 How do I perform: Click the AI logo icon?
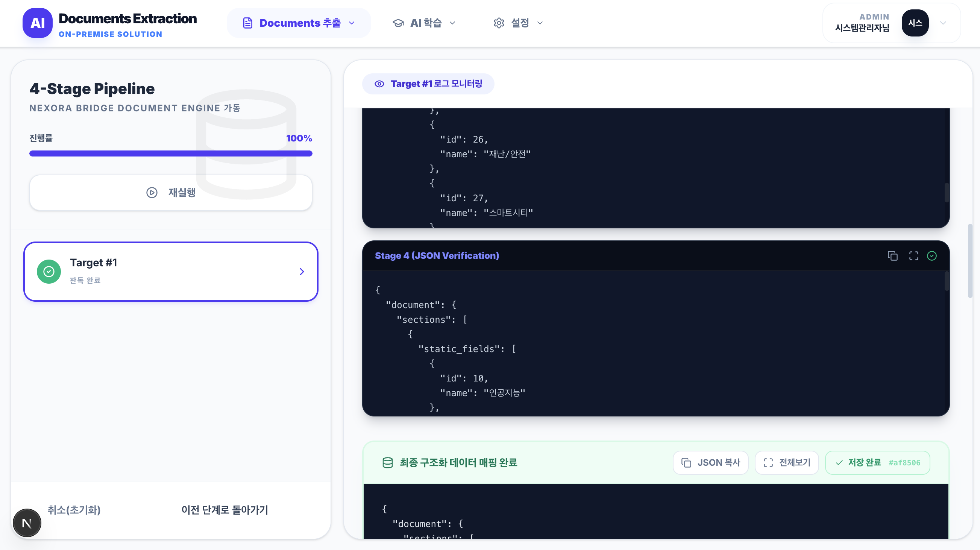[x=37, y=23]
